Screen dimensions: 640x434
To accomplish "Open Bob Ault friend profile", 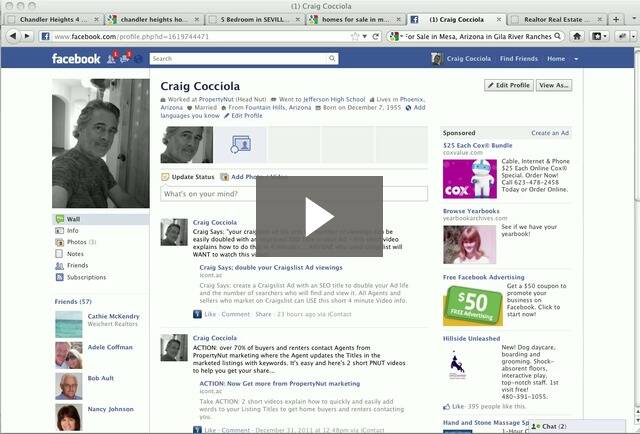I will tap(101, 378).
